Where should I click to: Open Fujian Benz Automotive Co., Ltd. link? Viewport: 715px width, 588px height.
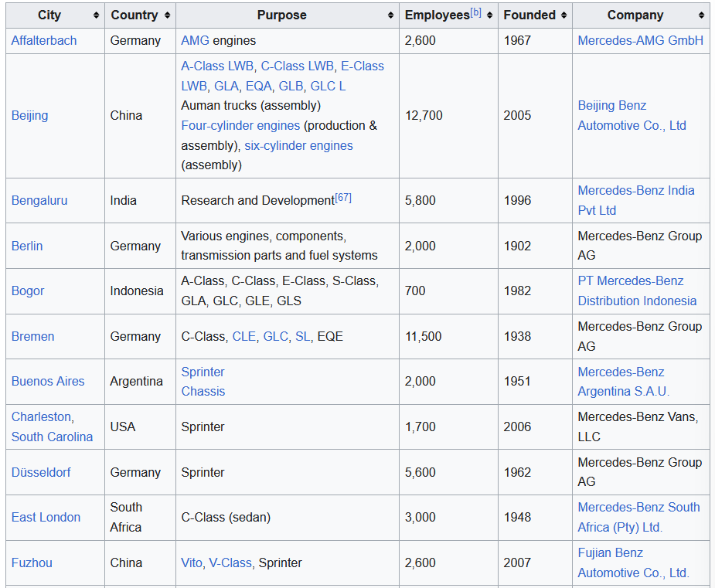coord(633,563)
